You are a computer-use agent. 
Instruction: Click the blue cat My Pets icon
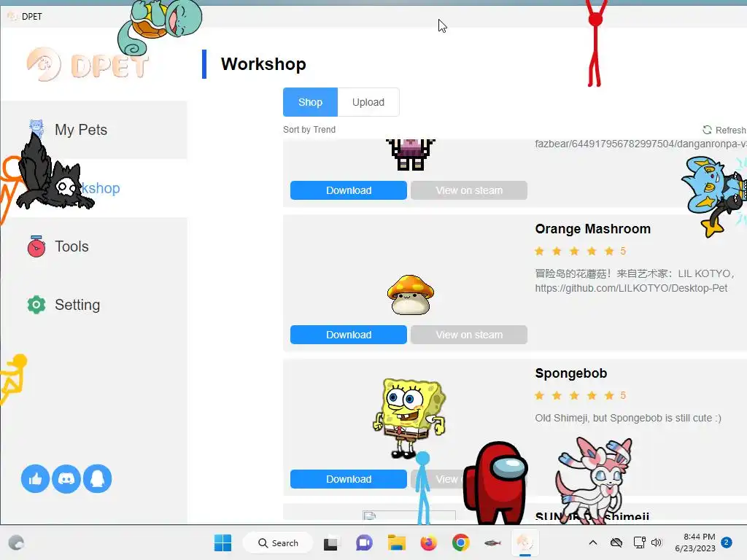click(36, 128)
